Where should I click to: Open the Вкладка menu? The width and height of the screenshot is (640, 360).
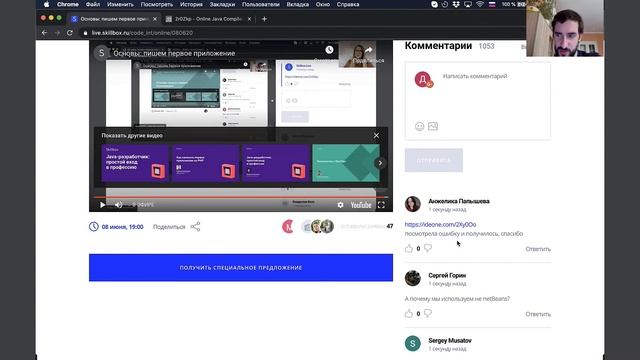pyautogui.click(x=298, y=4)
